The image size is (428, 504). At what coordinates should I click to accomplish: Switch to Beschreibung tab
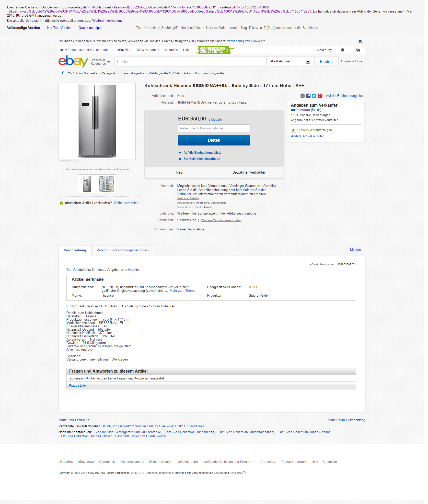tap(75, 250)
